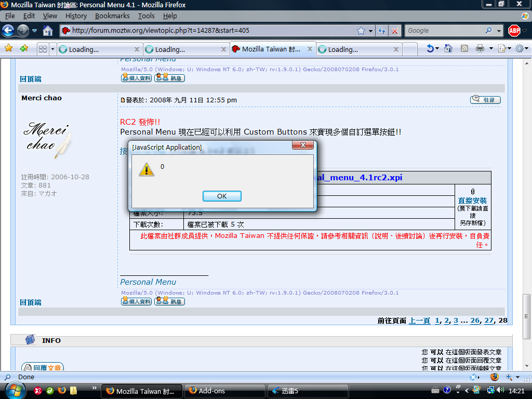Stop loading with the red X button
This screenshot has width=532, height=399.
[395, 31]
